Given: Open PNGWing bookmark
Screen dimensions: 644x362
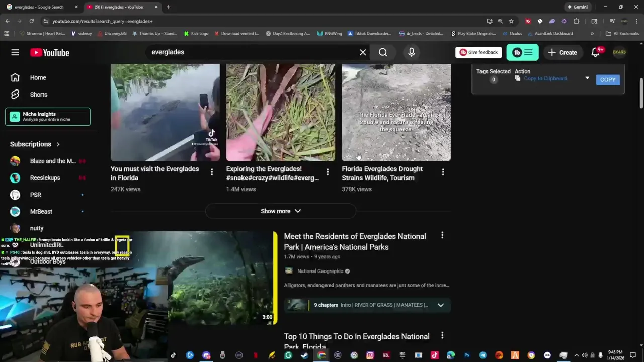Looking at the screenshot, I should pos(330,34).
